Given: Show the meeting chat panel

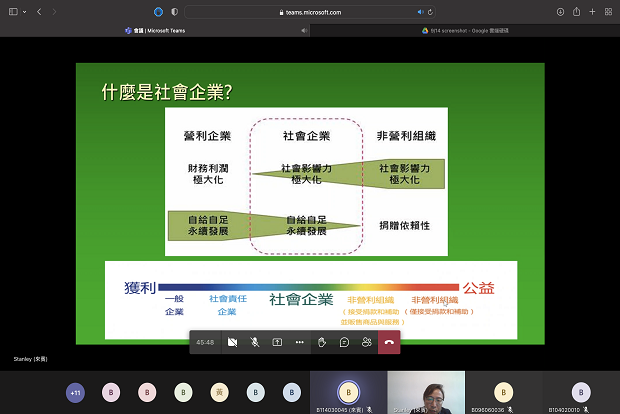Looking at the screenshot, I should pos(344,342).
